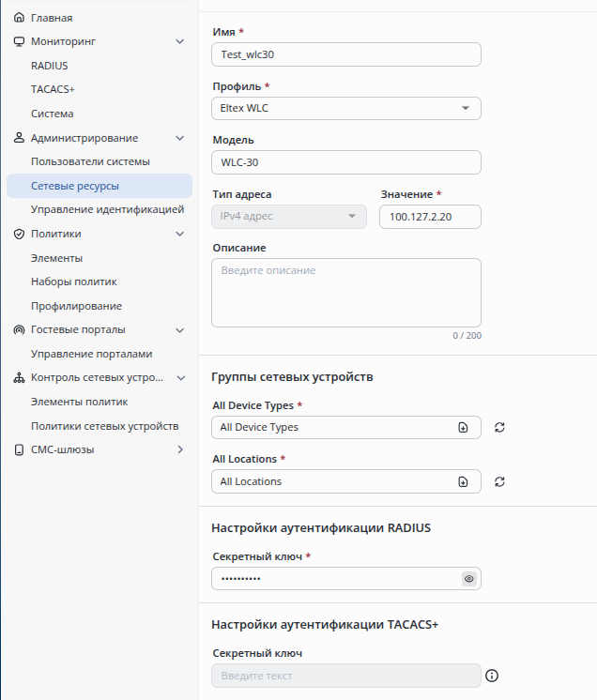
Task: Expand the СМС-шлюзы menu chevron
Action: click(180, 449)
